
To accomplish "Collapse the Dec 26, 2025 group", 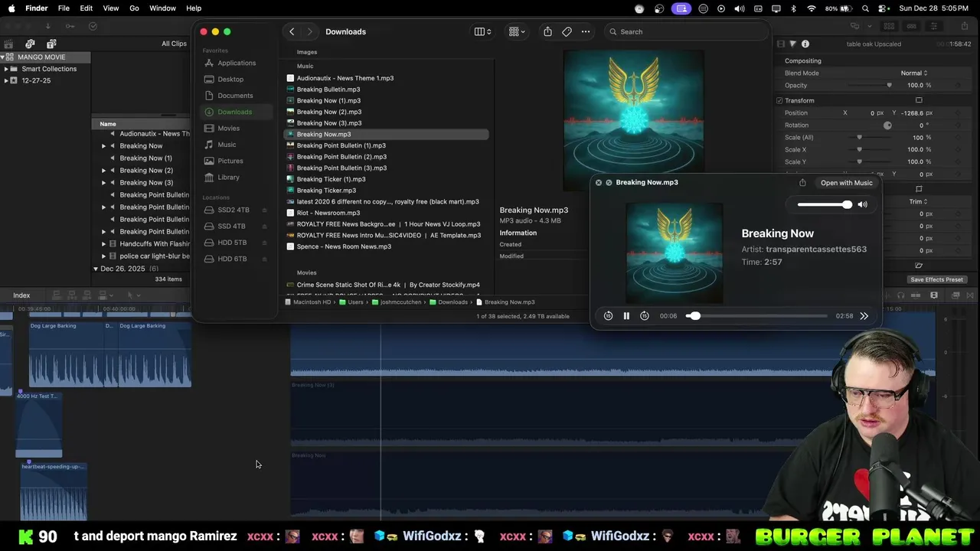I will [96, 269].
